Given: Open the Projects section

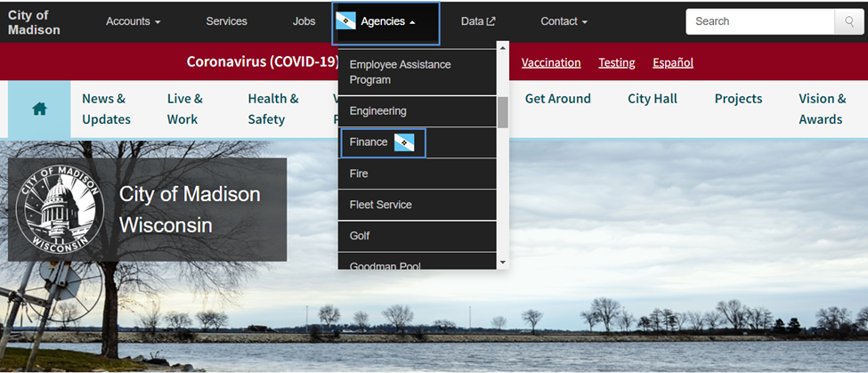Looking at the screenshot, I should click(738, 99).
